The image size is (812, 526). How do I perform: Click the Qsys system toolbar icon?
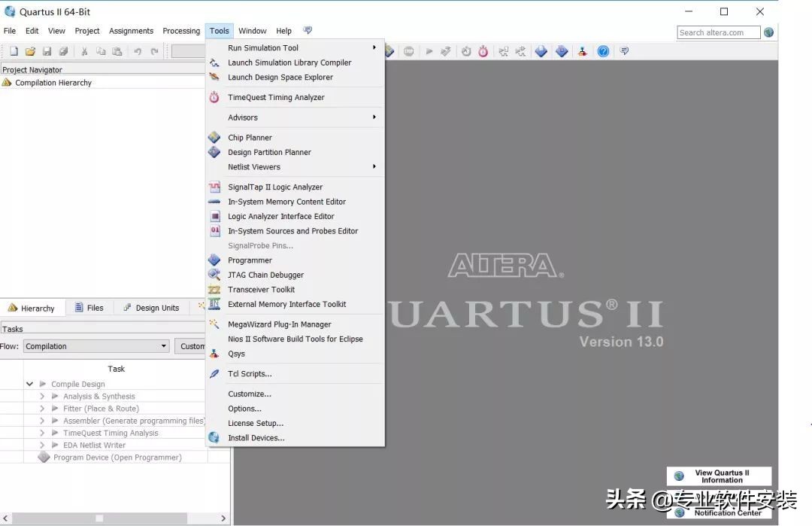tap(583, 51)
